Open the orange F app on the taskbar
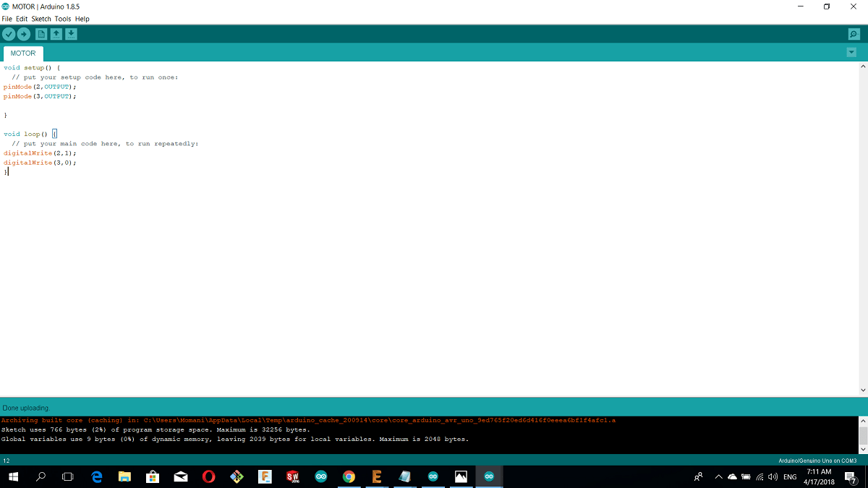This screenshot has height=488, width=868. 265,476
